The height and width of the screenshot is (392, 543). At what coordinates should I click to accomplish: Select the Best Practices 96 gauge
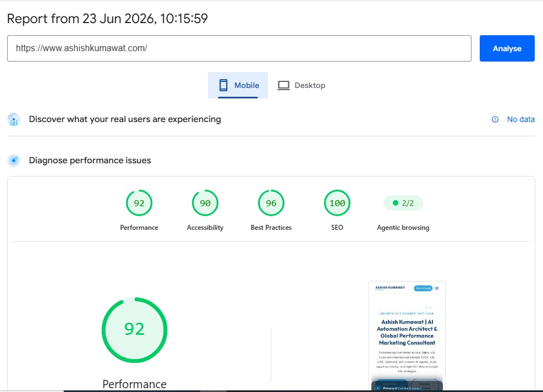271,203
